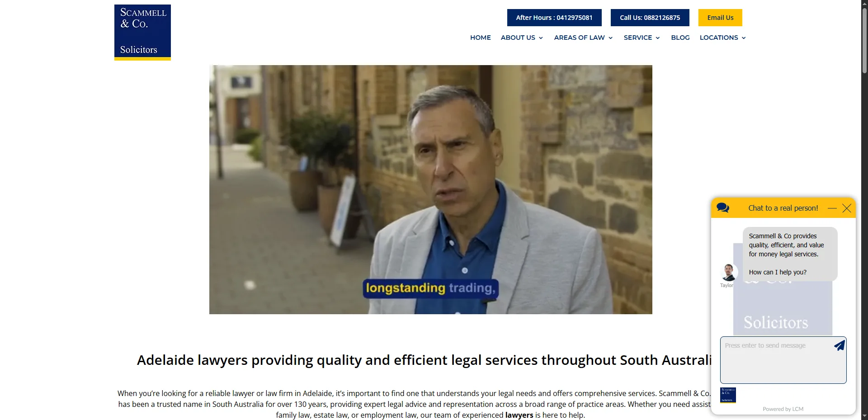
Task: Click the page vertical scrollbar thumb
Action: pyautogui.click(x=864, y=41)
